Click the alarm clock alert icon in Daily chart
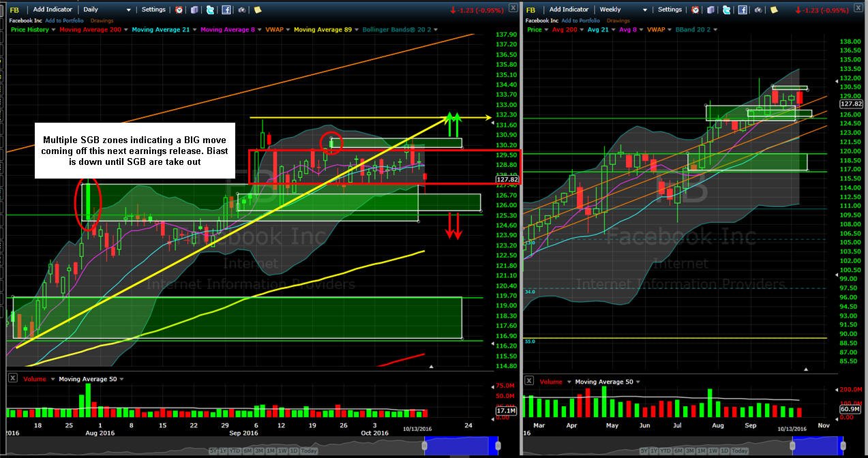 pos(179,10)
